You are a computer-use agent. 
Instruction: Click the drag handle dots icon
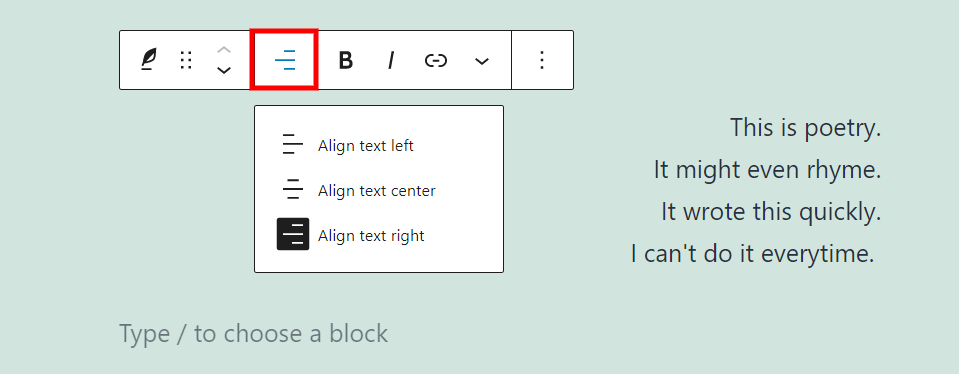pyautogui.click(x=187, y=60)
